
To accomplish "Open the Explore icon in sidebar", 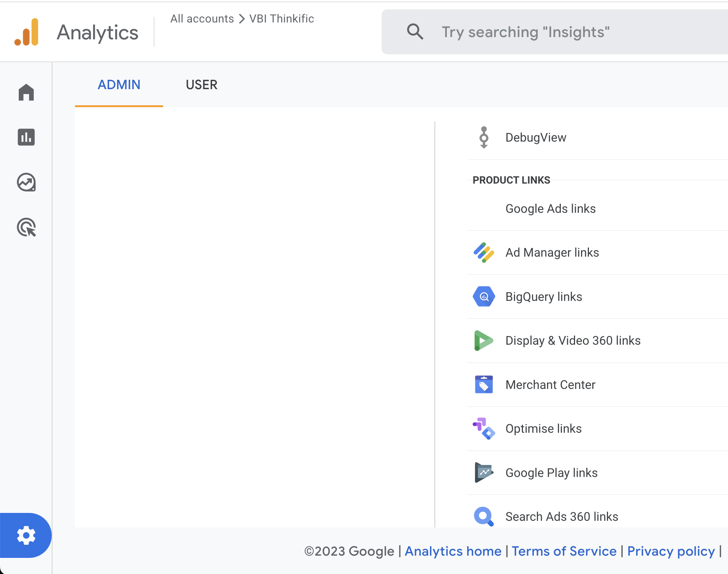I will click(x=26, y=182).
